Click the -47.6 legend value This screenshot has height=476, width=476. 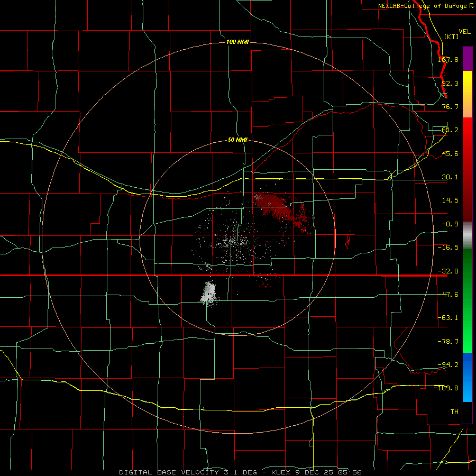[448, 295]
